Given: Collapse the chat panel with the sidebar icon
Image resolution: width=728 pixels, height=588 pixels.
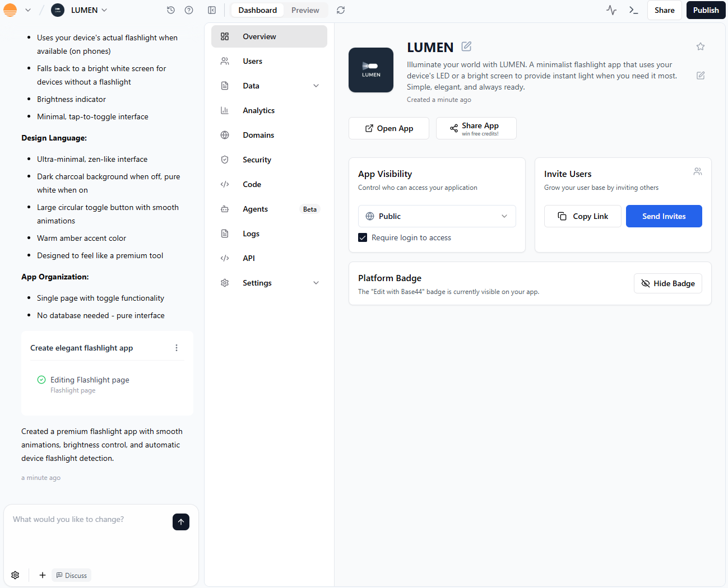Looking at the screenshot, I should 211,10.
